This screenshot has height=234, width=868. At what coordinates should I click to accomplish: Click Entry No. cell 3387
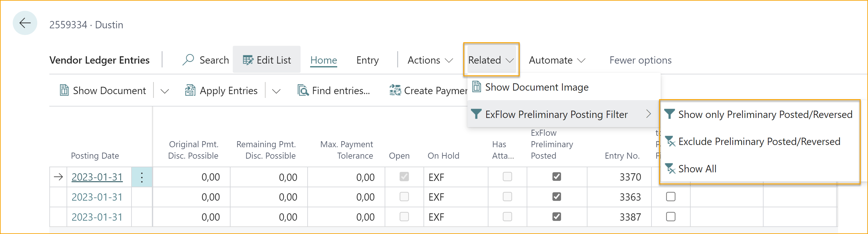click(619, 217)
